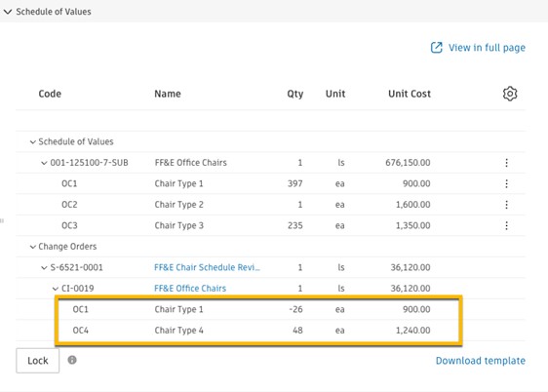Open the blue FF&E Office Chairs link
548x392 pixels.
tap(190, 289)
